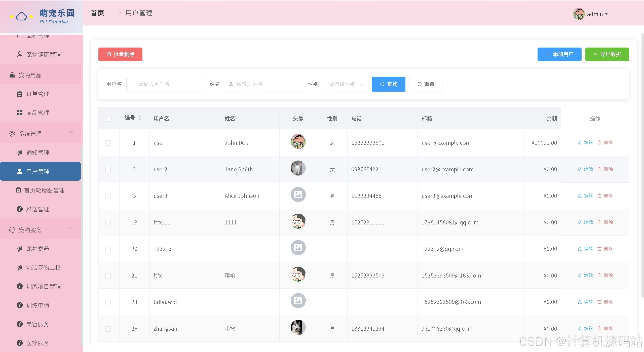Screen dimensions: 644x352
Task: Toggle the select-all checkbox in table header
Action: click(109, 119)
